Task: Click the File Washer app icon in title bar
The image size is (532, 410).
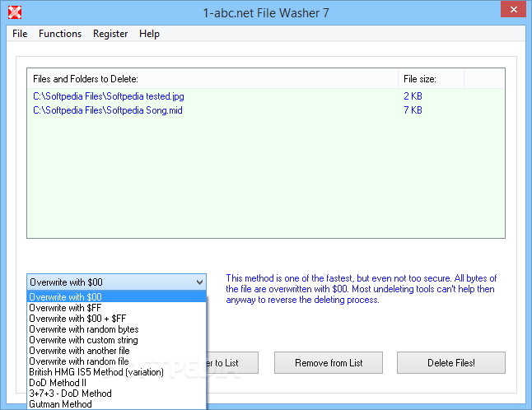Action: point(15,12)
